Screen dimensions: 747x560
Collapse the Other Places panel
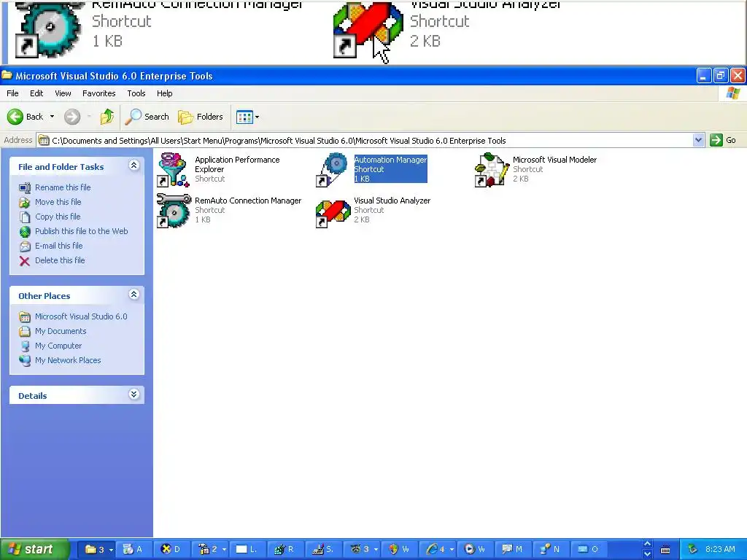point(134,295)
